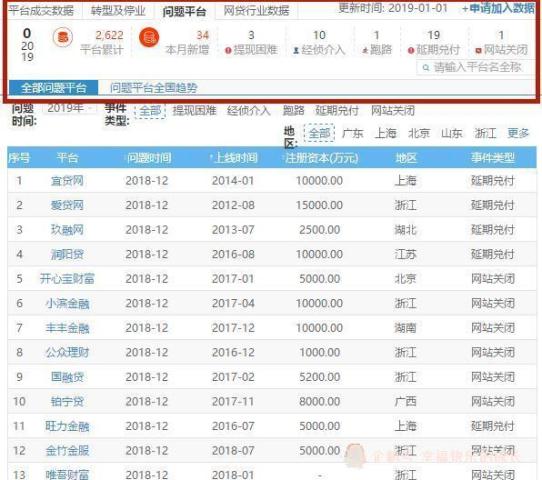The image size is (542, 480).
Task: Open the 铂宁贷 platform link
Action: pos(67,402)
